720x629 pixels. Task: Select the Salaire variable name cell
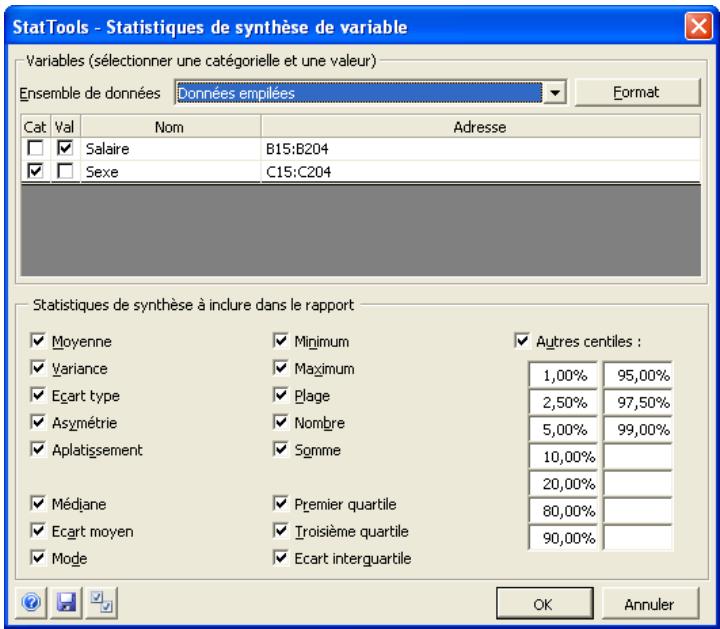(170, 148)
